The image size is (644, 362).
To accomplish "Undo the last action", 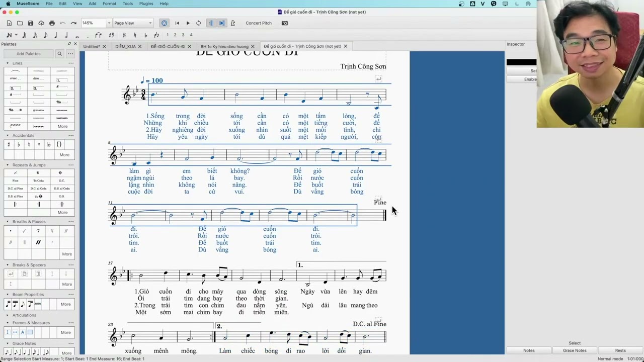I will pyautogui.click(x=62, y=23).
